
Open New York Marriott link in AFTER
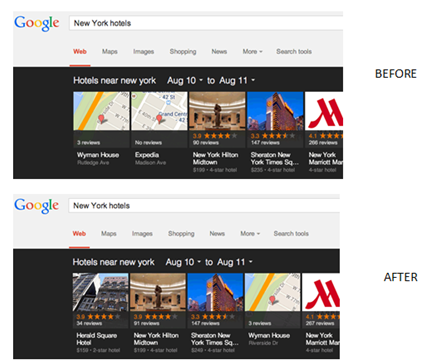(x=322, y=339)
